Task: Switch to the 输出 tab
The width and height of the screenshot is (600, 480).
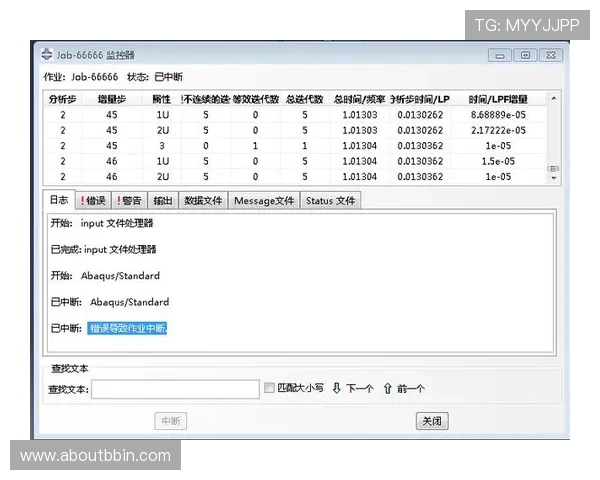Action: click(163, 201)
